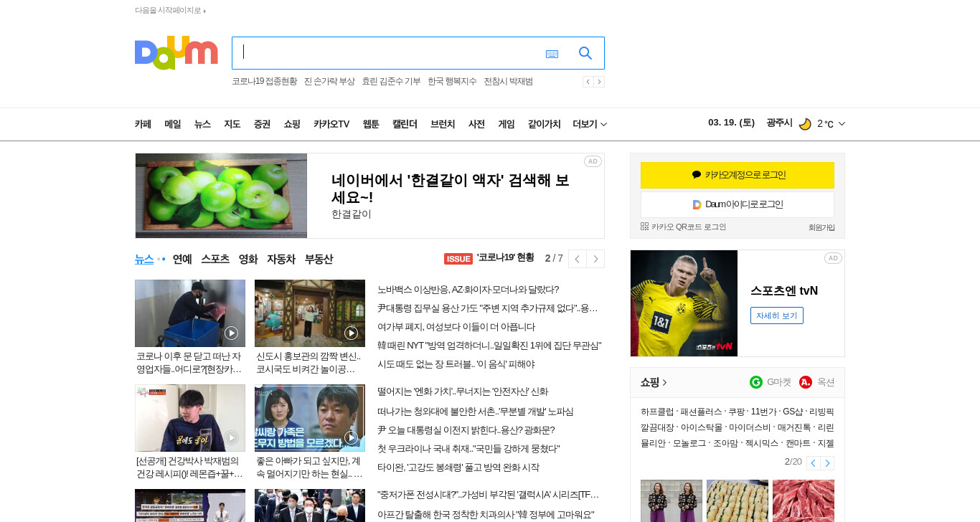Image resolution: width=980 pixels, height=522 pixels.
Task: Click the weather moon icon
Action: pos(805,123)
